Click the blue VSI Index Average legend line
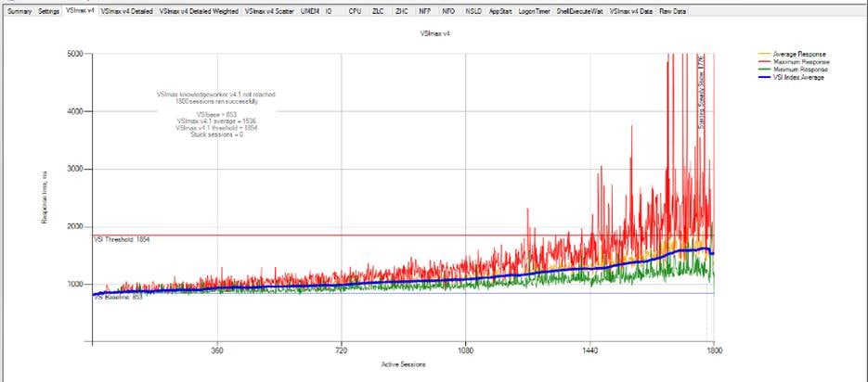Screen dimensions: 868x382 (x=764, y=77)
